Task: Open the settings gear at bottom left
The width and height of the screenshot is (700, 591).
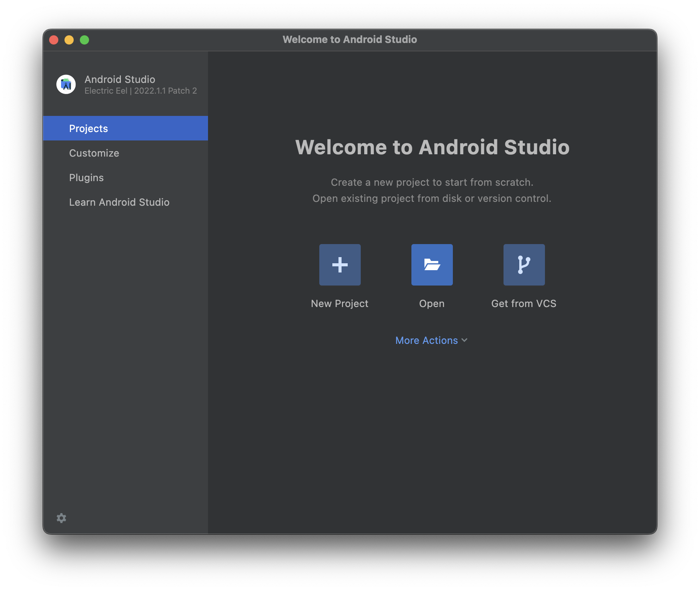Action: pos(61,518)
